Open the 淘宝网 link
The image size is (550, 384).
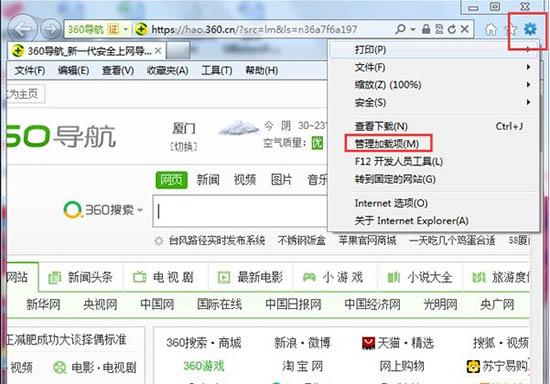point(303,366)
